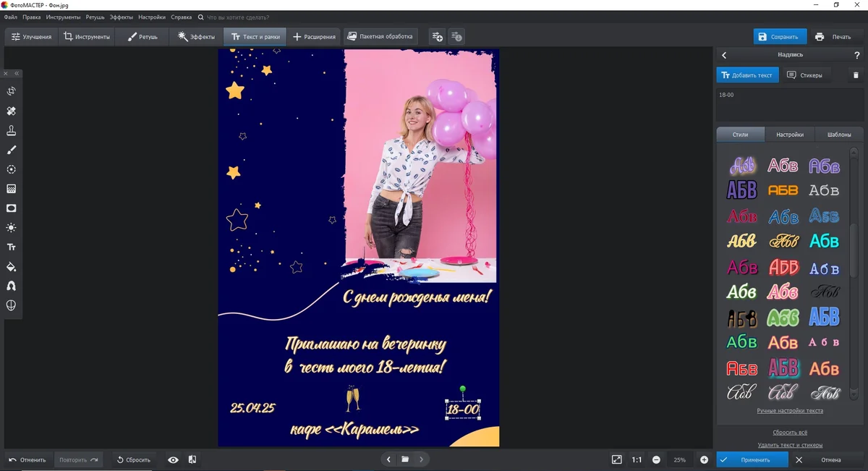Open the Стикеры stickers section
Viewport: 868px width, 471px height.
pyautogui.click(x=804, y=75)
